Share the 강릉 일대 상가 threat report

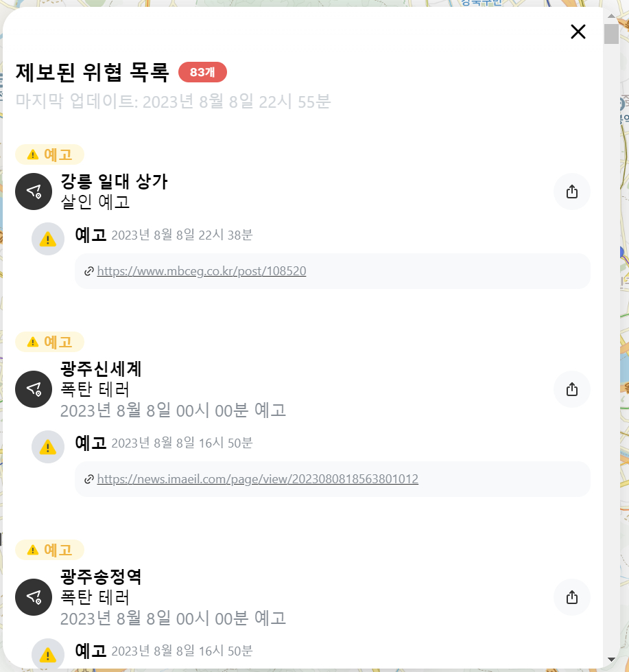click(572, 192)
